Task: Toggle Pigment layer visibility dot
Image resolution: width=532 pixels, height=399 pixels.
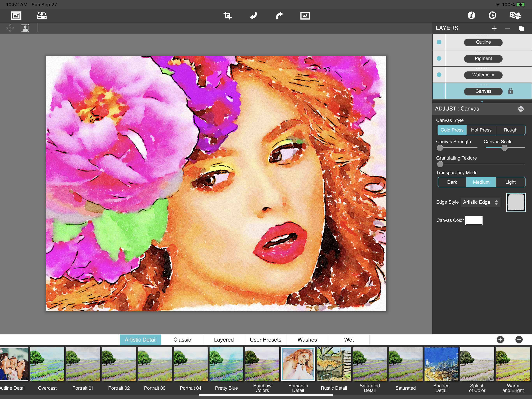Action: pyautogui.click(x=439, y=58)
